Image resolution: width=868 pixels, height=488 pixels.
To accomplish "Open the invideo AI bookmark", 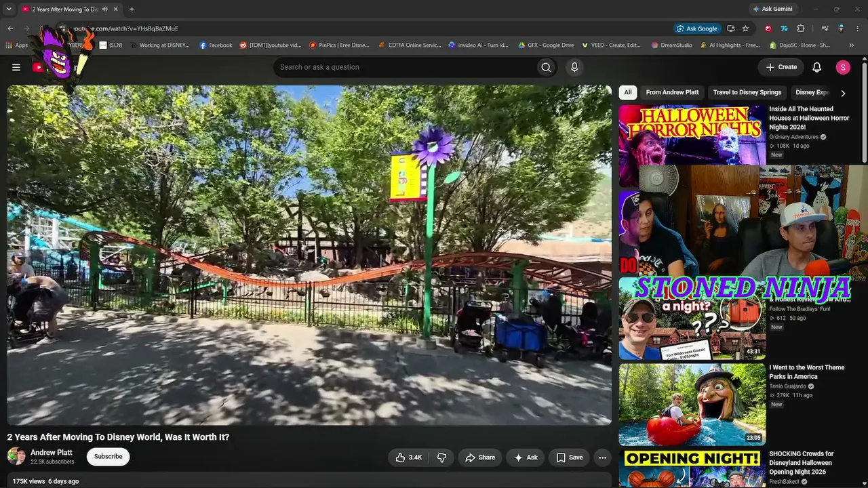I will 478,45.
